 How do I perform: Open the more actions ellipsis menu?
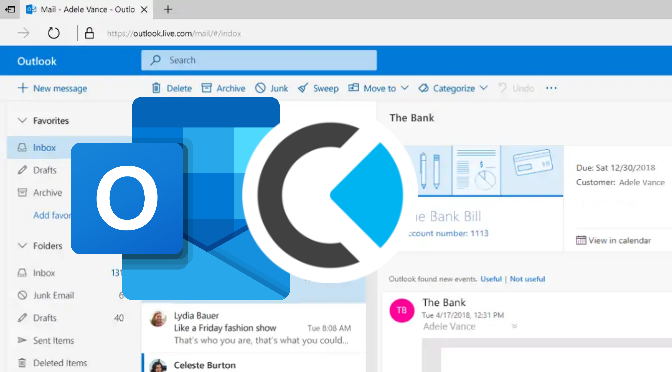coord(551,88)
